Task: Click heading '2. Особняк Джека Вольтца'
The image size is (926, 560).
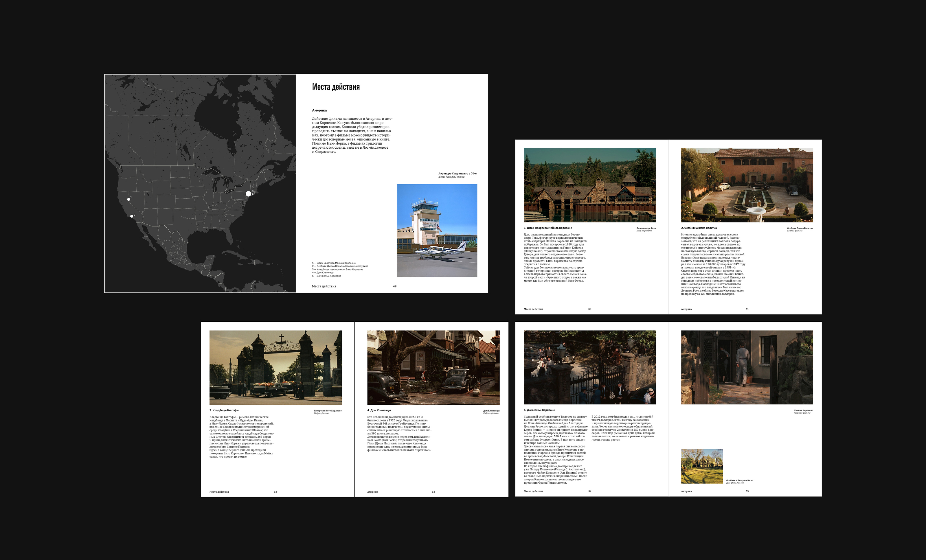Action: 699,228
